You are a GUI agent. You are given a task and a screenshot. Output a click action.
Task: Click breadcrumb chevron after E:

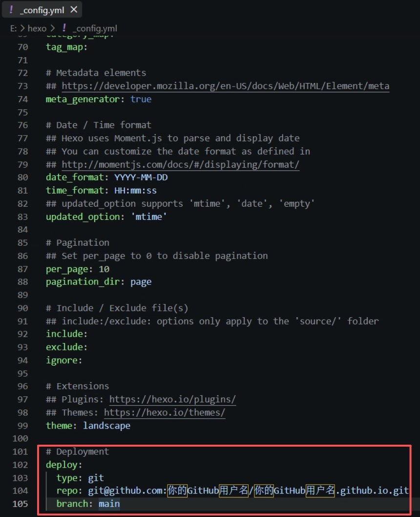pyautogui.click(x=22, y=28)
